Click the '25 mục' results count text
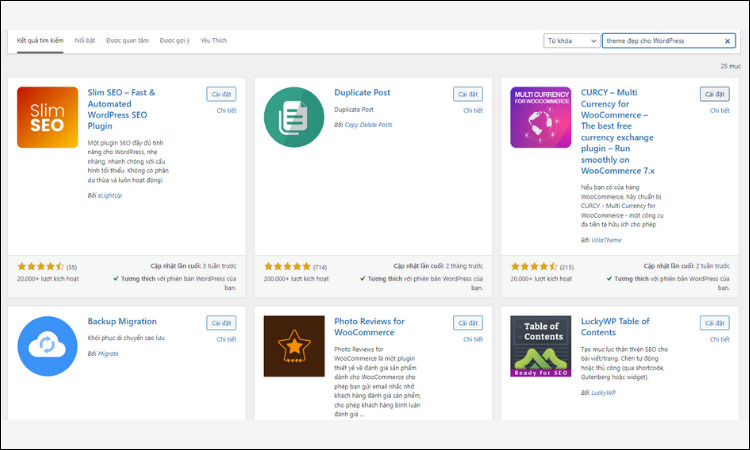The width and height of the screenshot is (750, 450). (x=730, y=66)
